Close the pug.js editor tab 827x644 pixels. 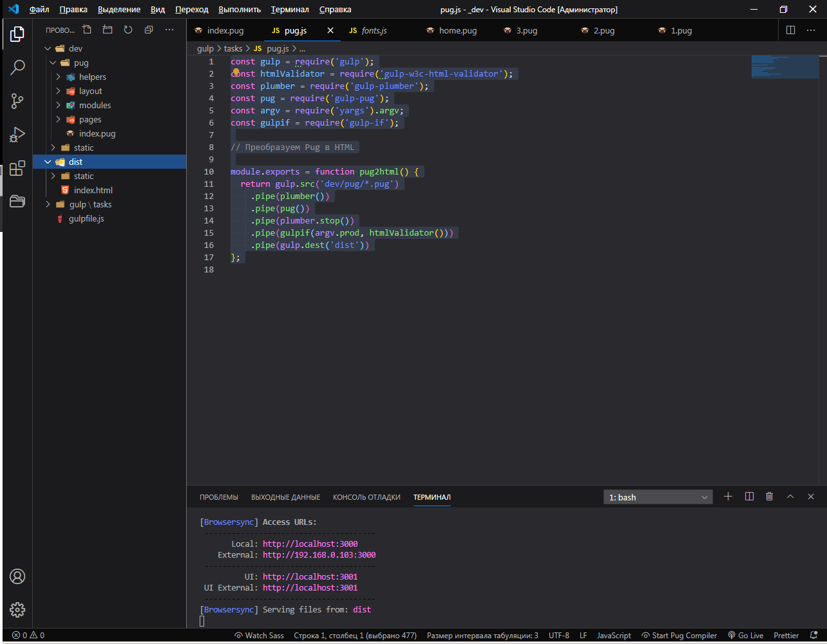click(330, 30)
